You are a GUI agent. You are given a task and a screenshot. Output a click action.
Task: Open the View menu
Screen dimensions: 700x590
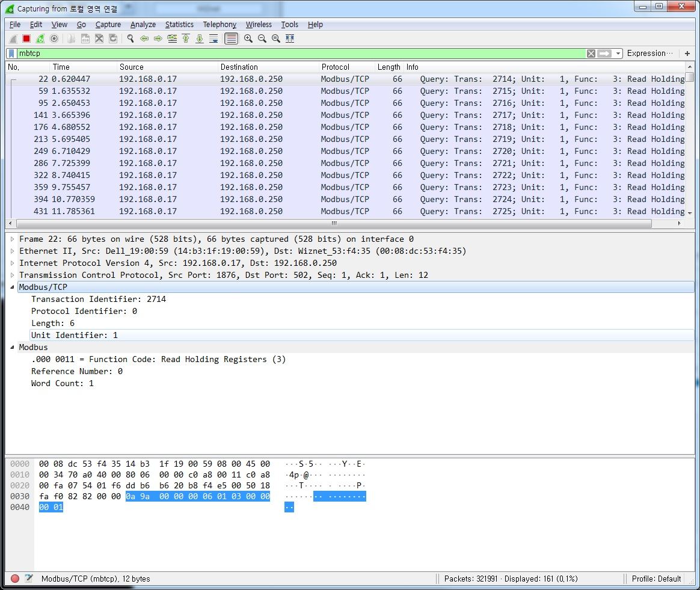coord(60,25)
